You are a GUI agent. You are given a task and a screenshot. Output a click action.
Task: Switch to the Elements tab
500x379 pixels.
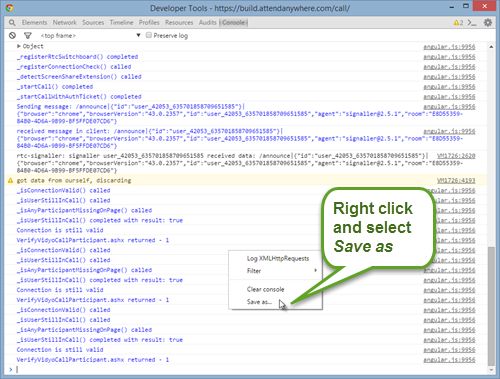click(34, 22)
